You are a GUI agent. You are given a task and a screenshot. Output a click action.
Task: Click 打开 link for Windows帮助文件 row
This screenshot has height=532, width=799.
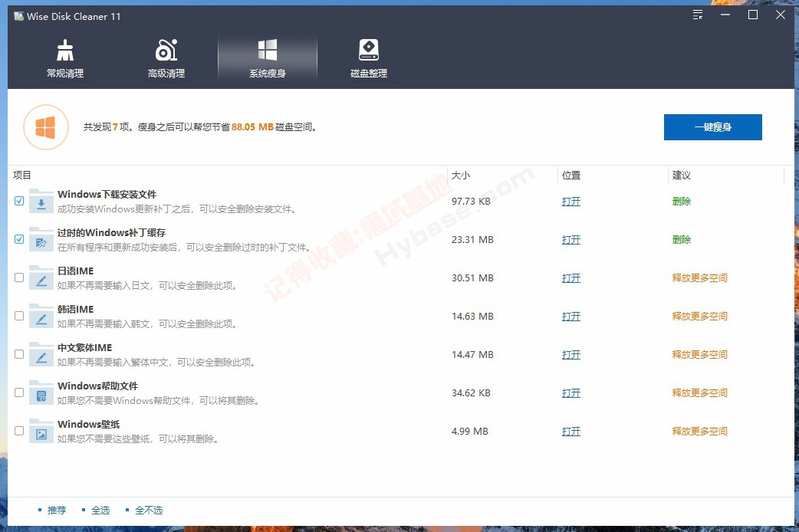[571, 393]
